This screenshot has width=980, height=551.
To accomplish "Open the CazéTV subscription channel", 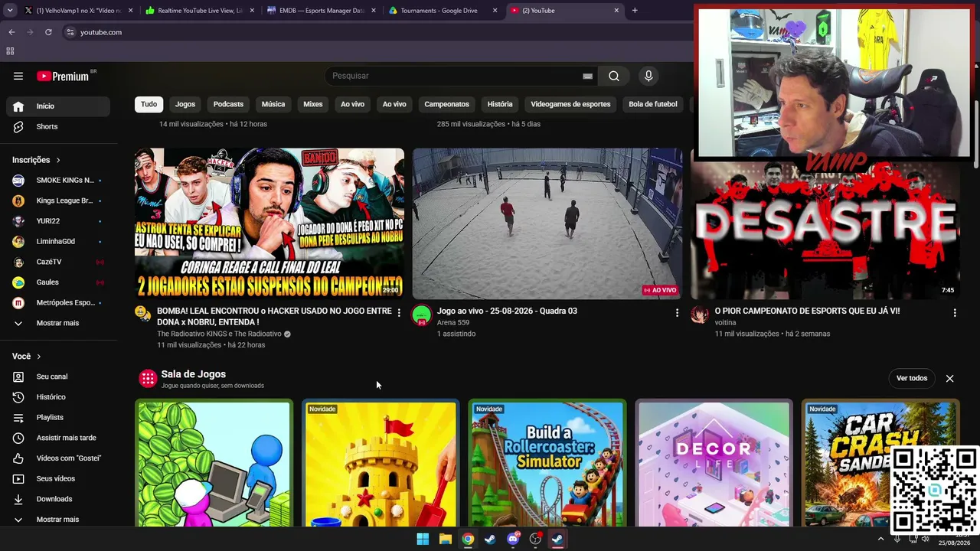I will click(58, 262).
